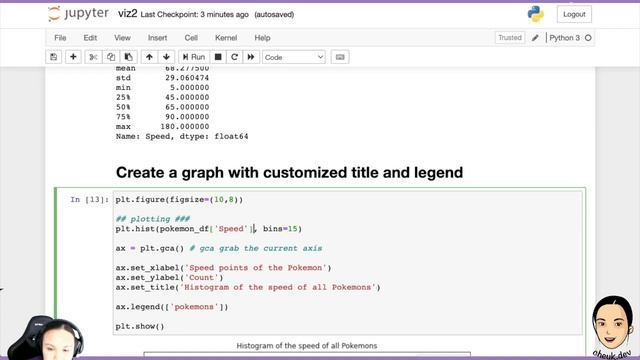Viewport: 640px width, 360px height.
Task: Click the 'std 29.060474' output row
Action: [162, 78]
